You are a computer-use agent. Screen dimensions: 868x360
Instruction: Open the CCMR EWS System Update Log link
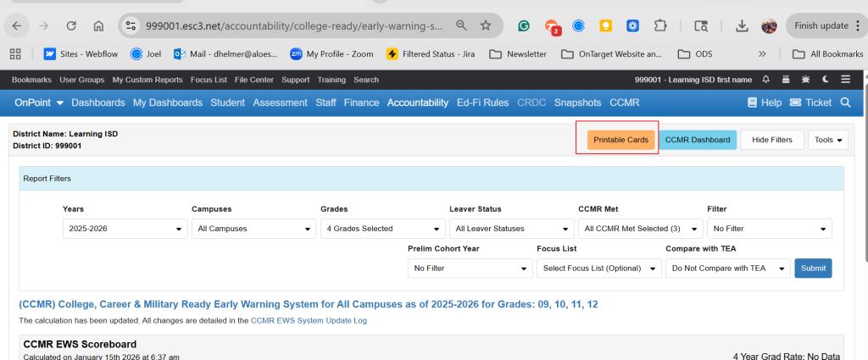[309, 321]
